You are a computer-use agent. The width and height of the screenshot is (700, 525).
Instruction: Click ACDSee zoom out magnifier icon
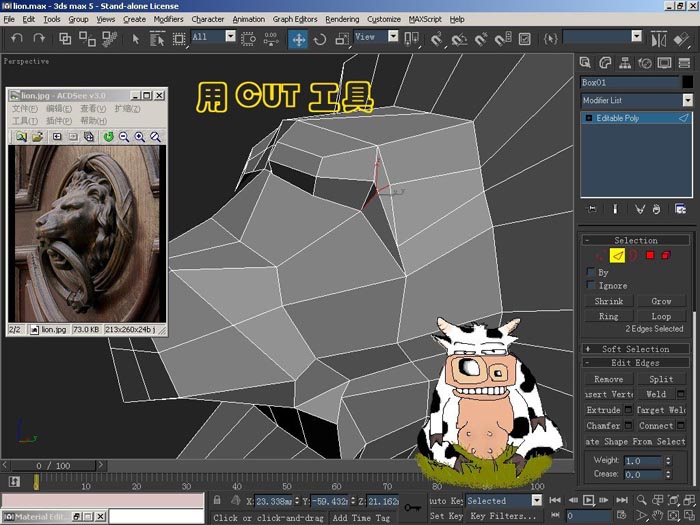click(x=124, y=137)
